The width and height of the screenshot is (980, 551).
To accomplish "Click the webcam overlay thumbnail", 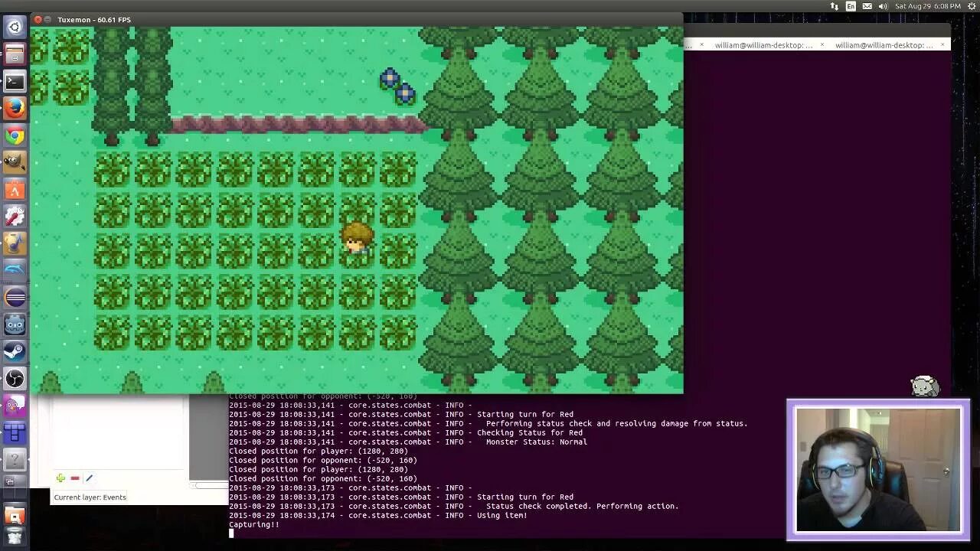I will click(x=878, y=469).
